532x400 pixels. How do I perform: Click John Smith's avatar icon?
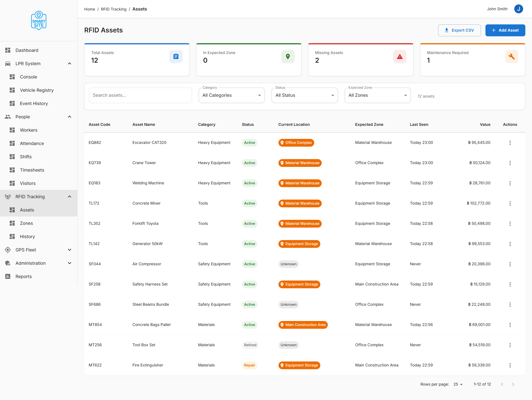(518, 9)
